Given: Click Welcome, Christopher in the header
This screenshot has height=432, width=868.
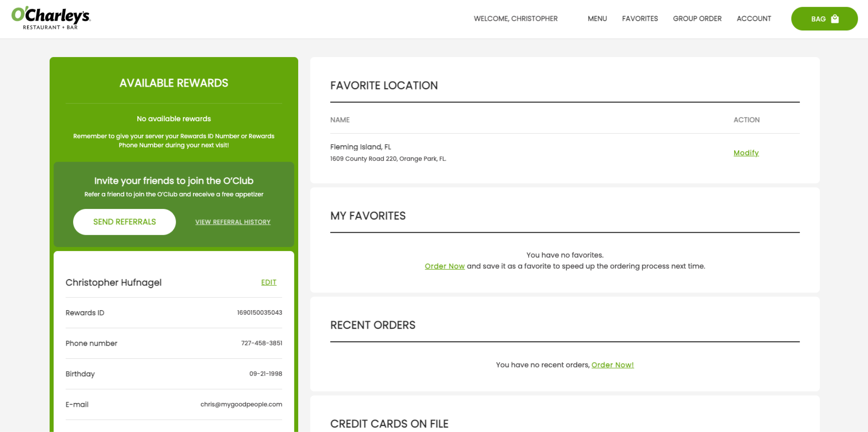Looking at the screenshot, I should (516, 19).
